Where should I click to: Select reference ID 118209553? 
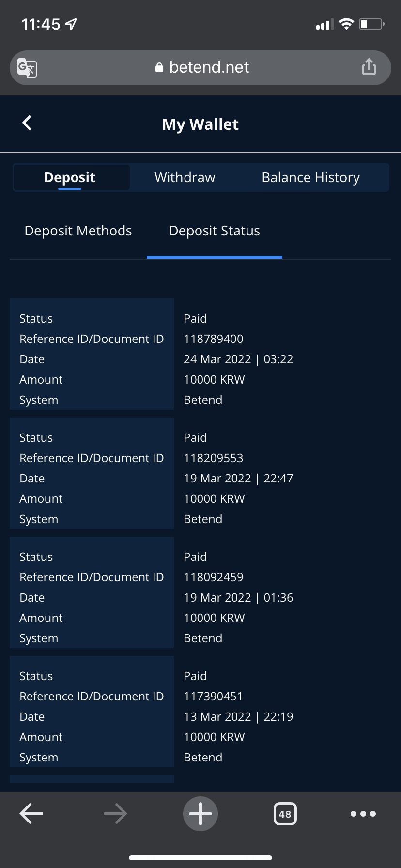[214, 458]
